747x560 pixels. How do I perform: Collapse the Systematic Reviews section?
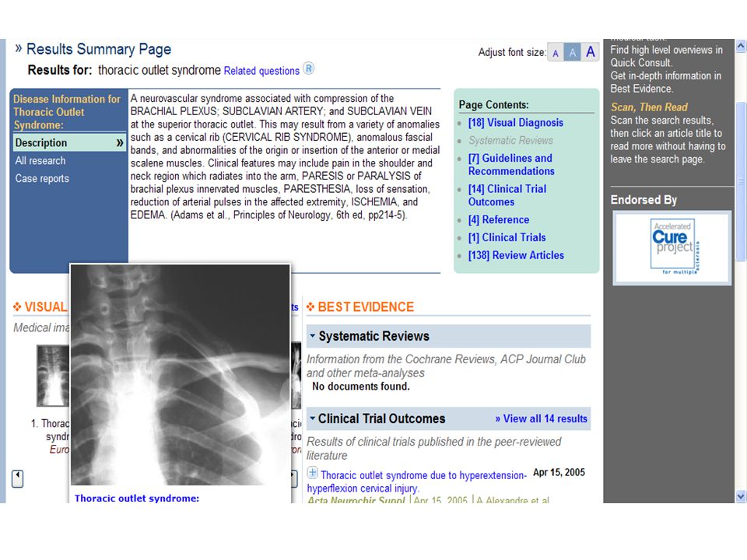[313, 336]
